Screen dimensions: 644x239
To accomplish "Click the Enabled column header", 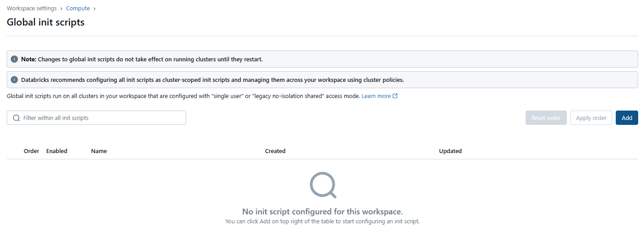I will 57,151.
